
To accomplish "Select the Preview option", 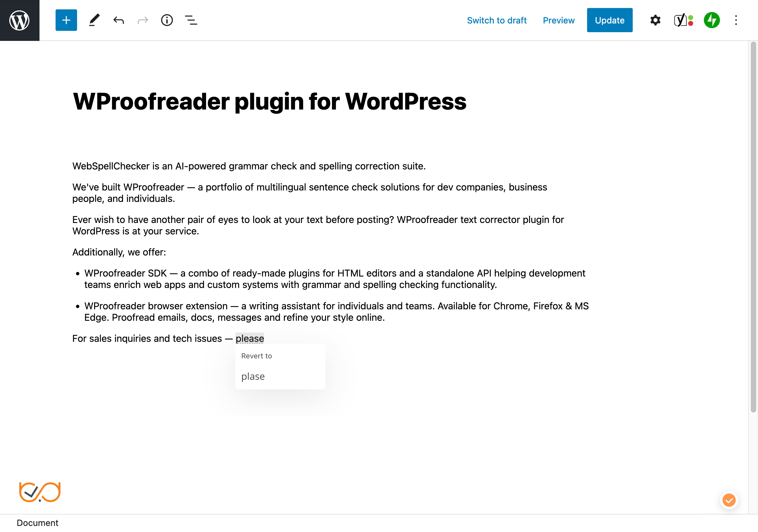I will point(558,20).
